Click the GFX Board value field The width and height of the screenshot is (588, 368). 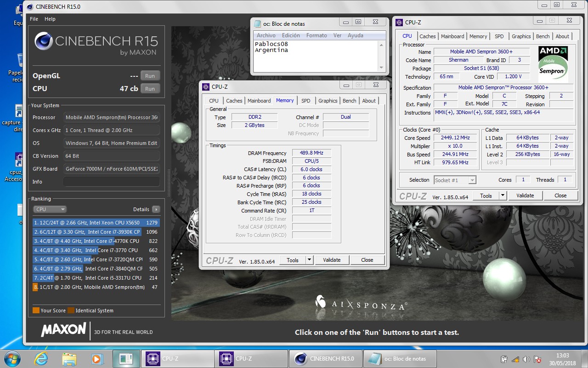click(x=112, y=169)
